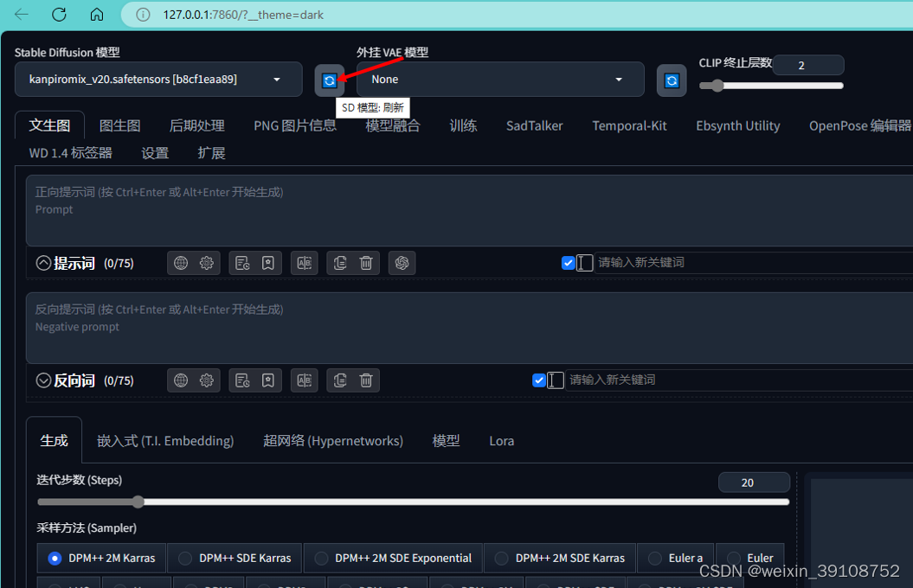The width and height of the screenshot is (913, 588).
Task: Open settings gear in 反向词 toolbar
Action: coord(207,380)
